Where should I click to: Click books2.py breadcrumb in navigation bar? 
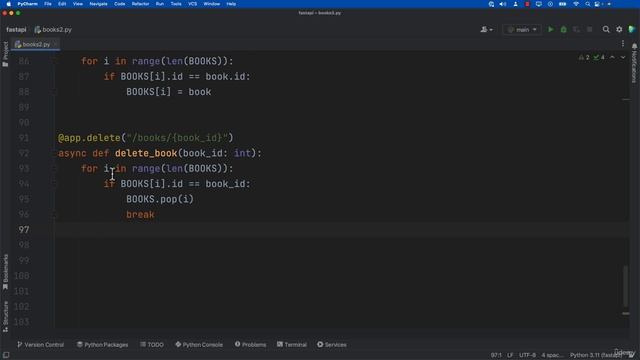coord(53,29)
